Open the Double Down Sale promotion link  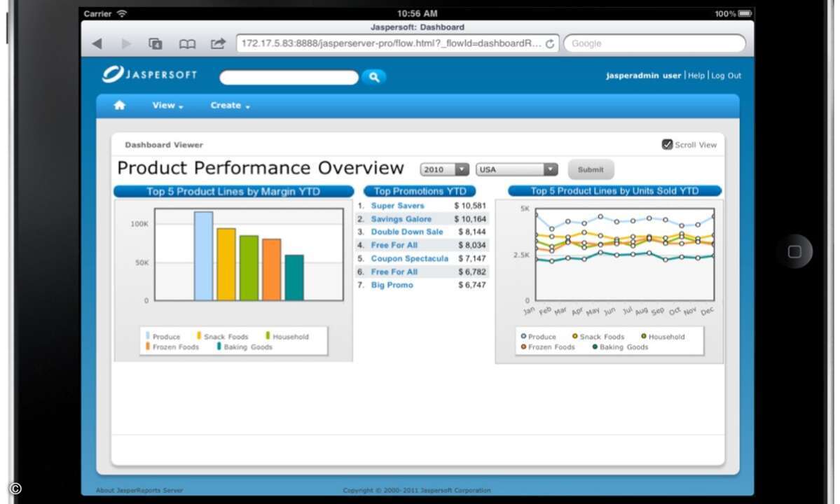point(407,232)
